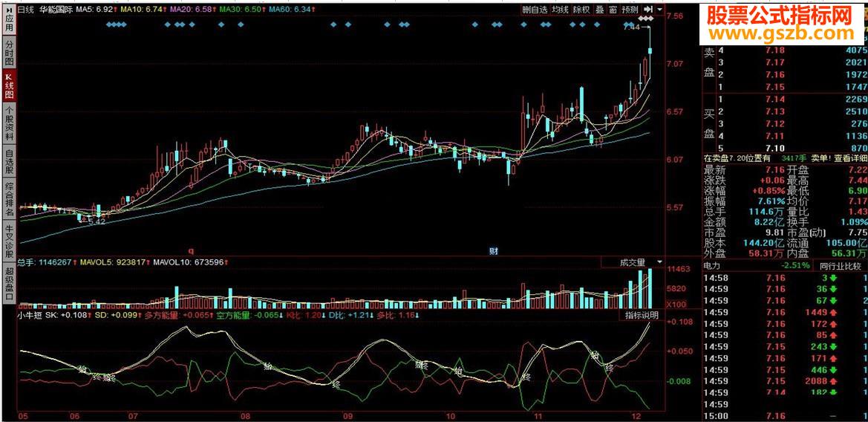Click the www.gszb.com banner link
The width and height of the screenshot is (868, 422).
click(x=782, y=33)
